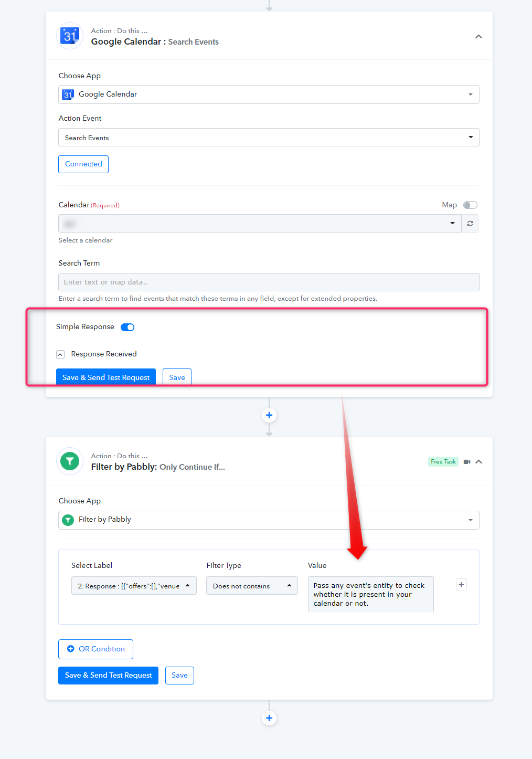
Task: Click the video tutorial icon beside Free Task
Action: click(467, 462)
